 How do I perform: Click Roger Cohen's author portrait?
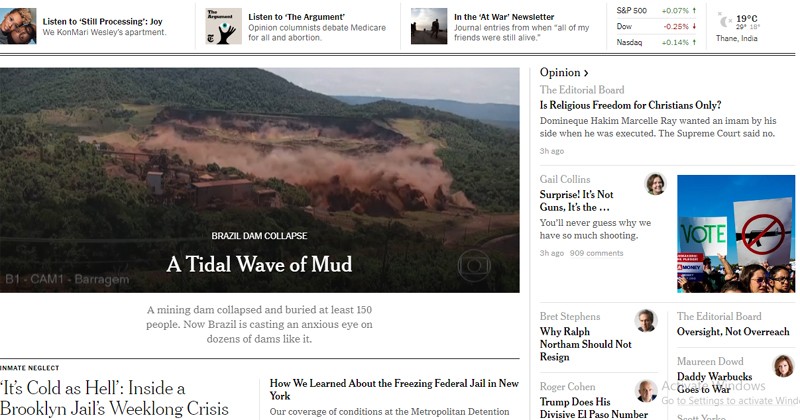[646, 391]
